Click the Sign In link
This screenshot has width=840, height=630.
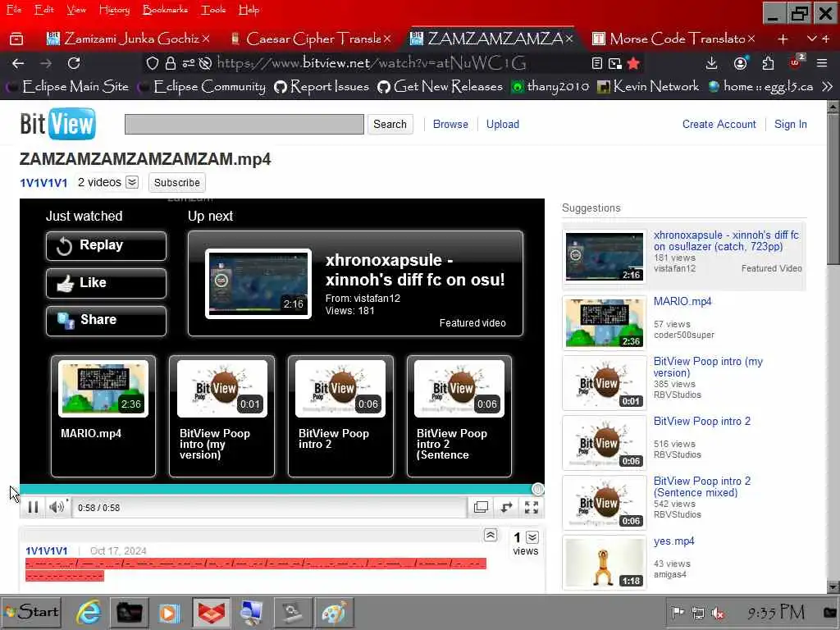[790, 125]
